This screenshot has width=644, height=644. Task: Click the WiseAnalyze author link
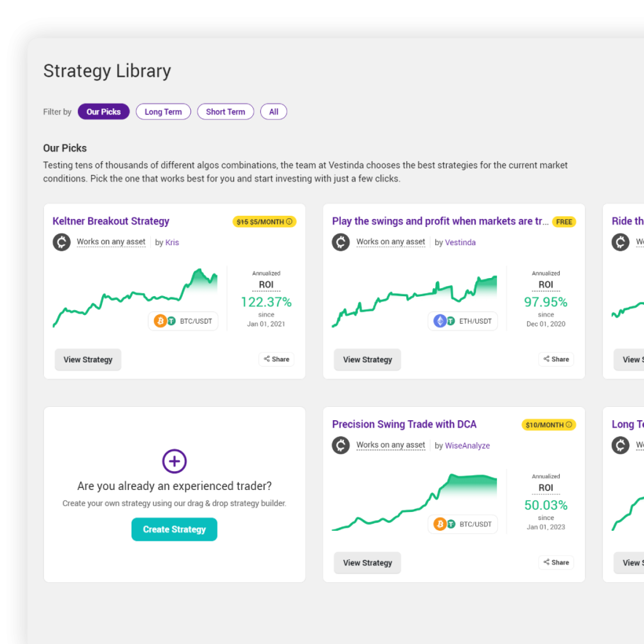click(467, 445)
